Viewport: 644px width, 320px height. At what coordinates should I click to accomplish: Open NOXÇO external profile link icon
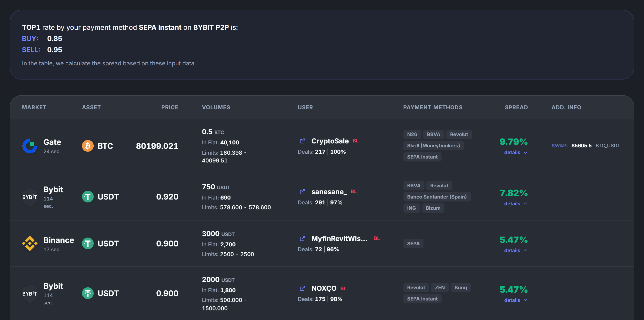click(302, 288)
